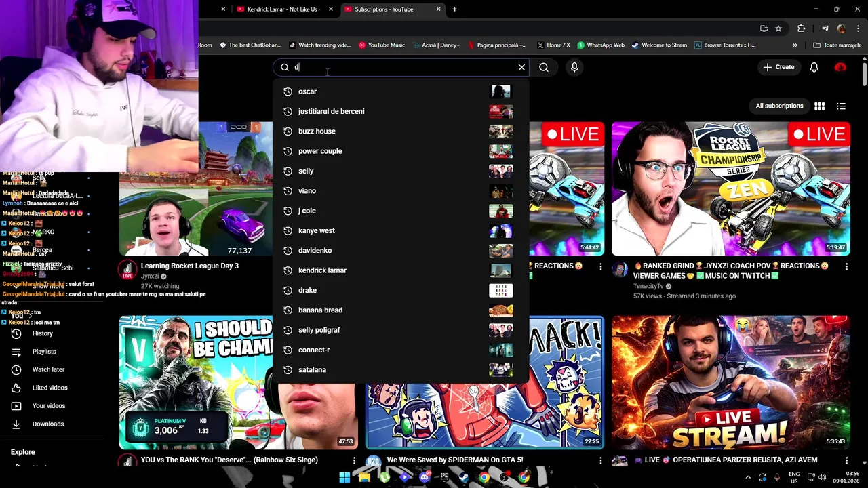The height and width of the screenshot is (488, 868).
Task: Click thumbnail next to 'banana bread' suggestion
Action: (x=501, y=310)
